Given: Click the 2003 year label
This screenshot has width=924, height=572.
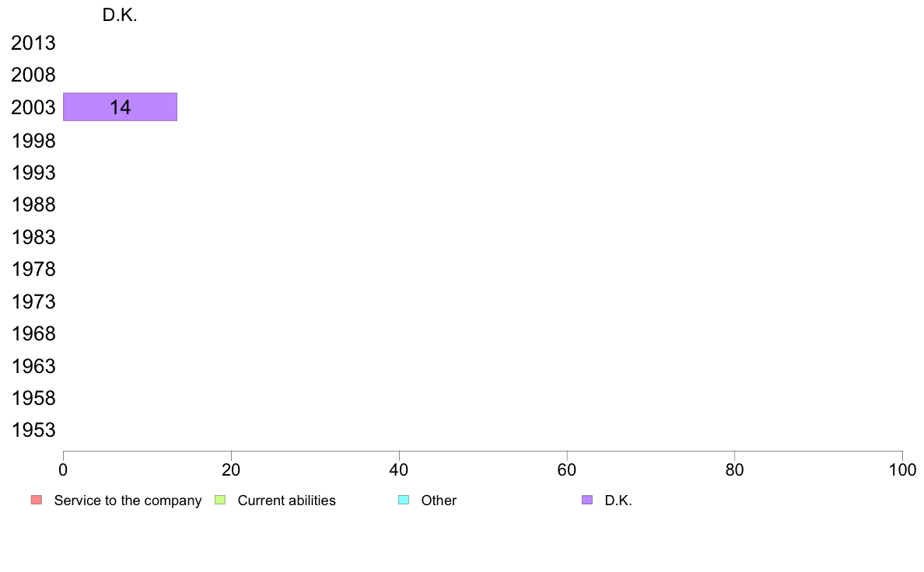Looking at the screenshot, I should pyautogui.click(x=33, y=108).
